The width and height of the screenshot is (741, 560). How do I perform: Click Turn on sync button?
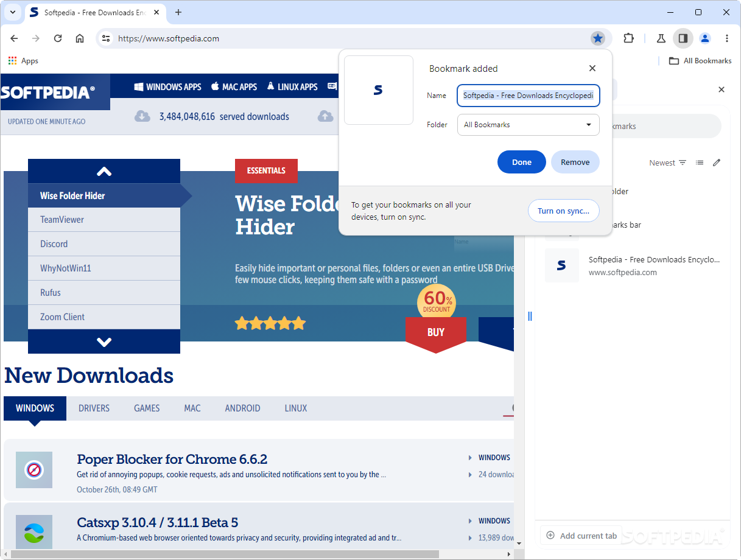pyautogui.click(x=563, y=211)
